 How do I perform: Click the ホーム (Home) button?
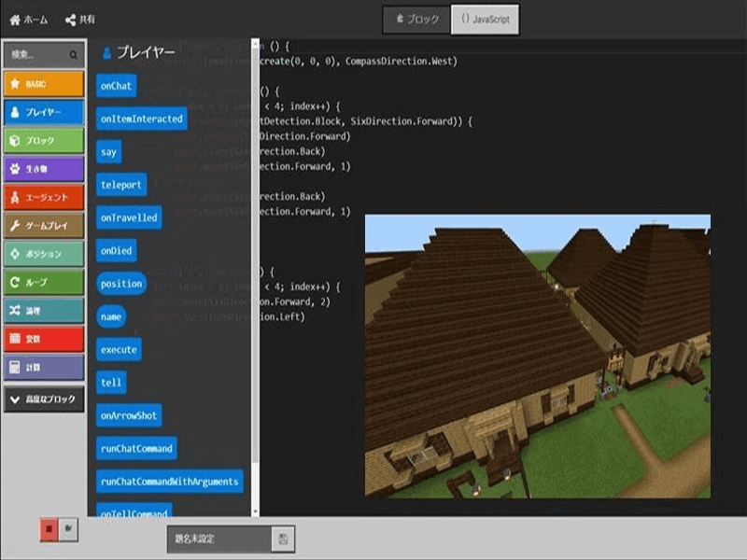(28, 20)
